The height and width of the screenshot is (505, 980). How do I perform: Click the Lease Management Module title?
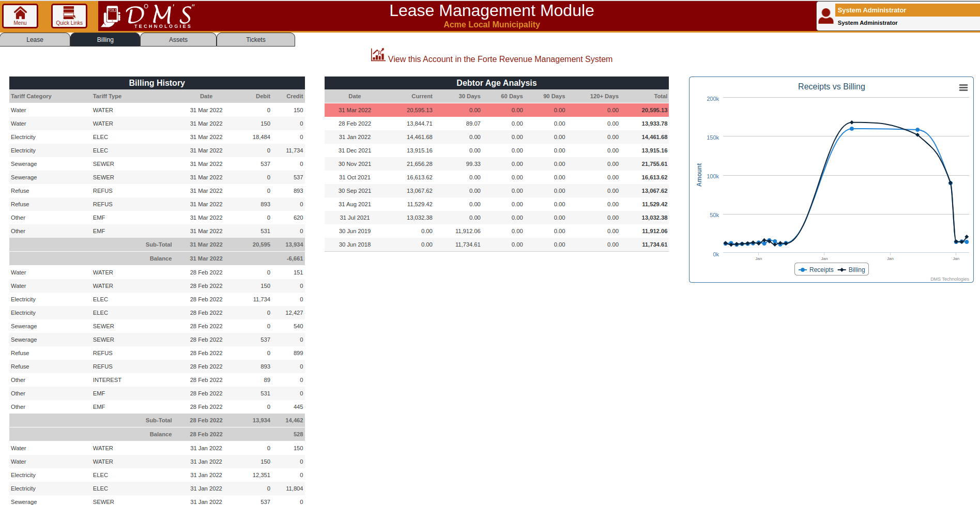tap(492, 10)
